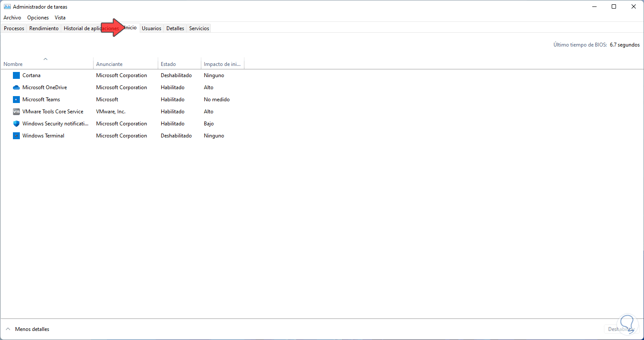Sort by the Anunciante column header

point(125,64)
